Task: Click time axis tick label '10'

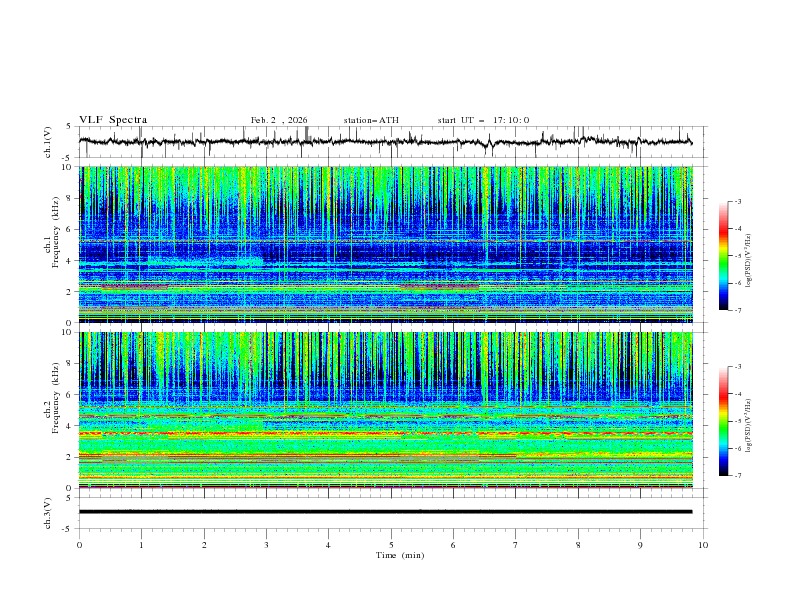Action: [x=703, y=545]
